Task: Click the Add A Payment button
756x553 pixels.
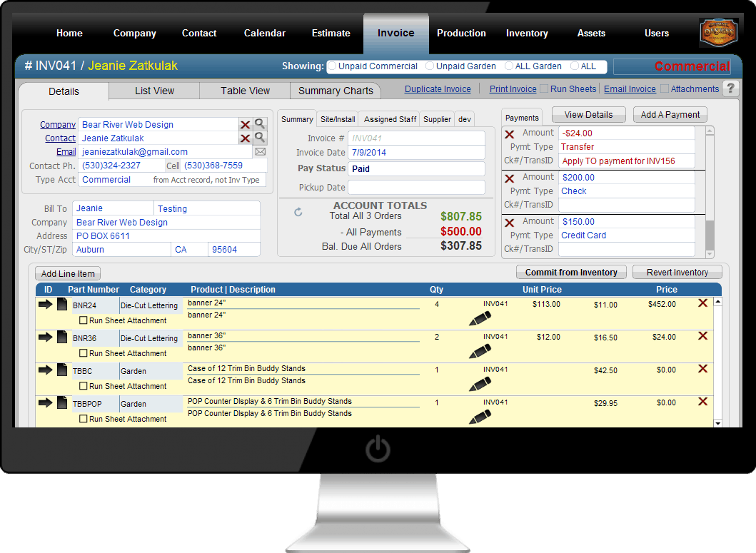Action: (670, 115)
